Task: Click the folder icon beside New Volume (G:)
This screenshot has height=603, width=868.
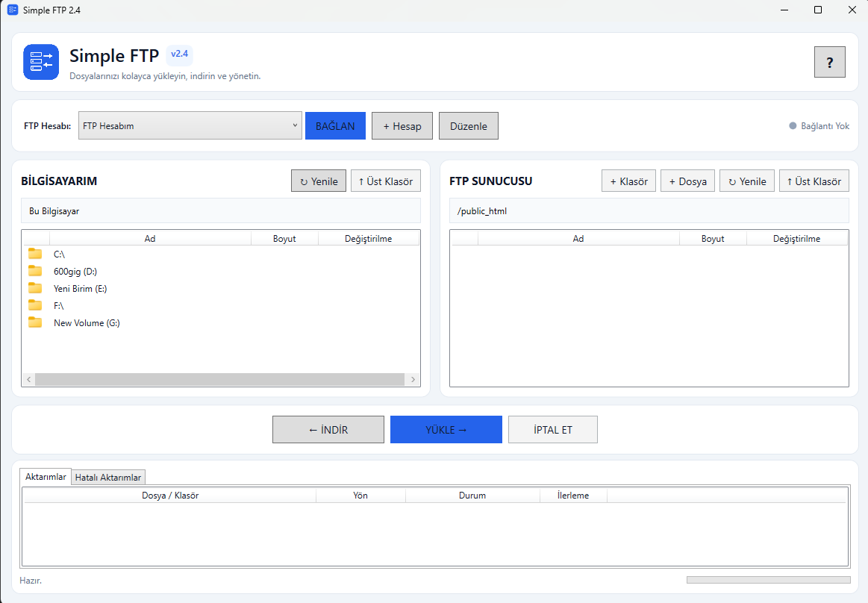Action: tap(35, 322)
